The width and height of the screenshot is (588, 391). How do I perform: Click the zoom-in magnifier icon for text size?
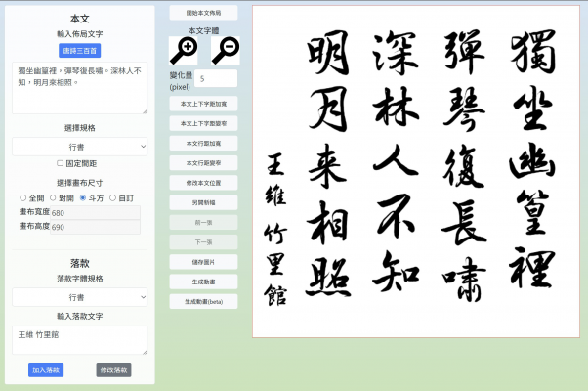[x=183, y=50]
